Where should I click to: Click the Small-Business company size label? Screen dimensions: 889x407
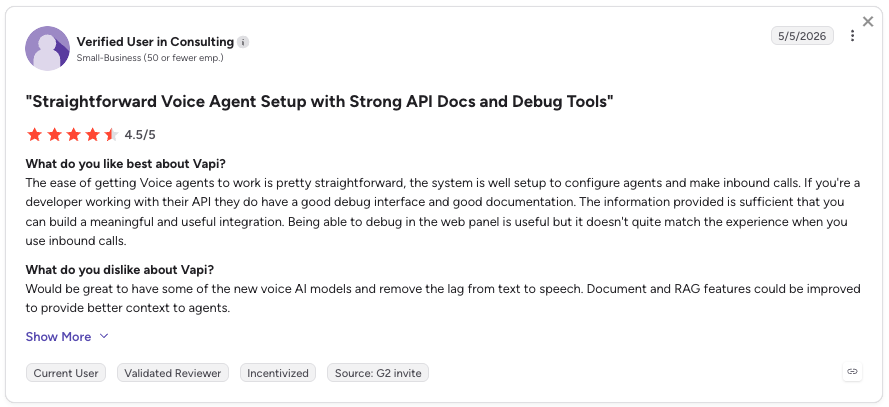tap(150, 58)
